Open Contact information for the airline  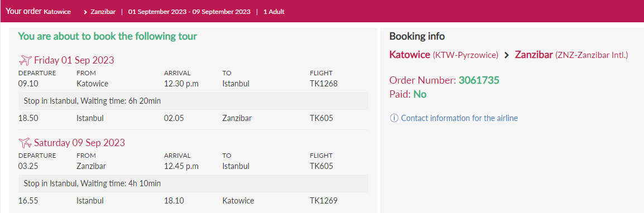pos(459,118)
